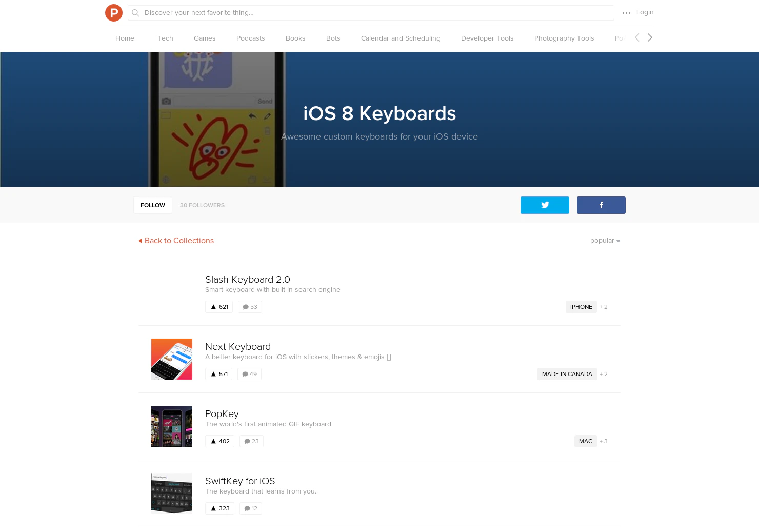Follow this collection
This screenshot has height=532, width=759.
[153, 205]
